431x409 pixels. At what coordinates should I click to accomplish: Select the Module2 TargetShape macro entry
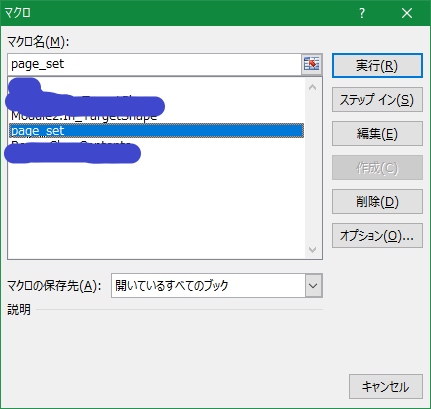[84, 117]
